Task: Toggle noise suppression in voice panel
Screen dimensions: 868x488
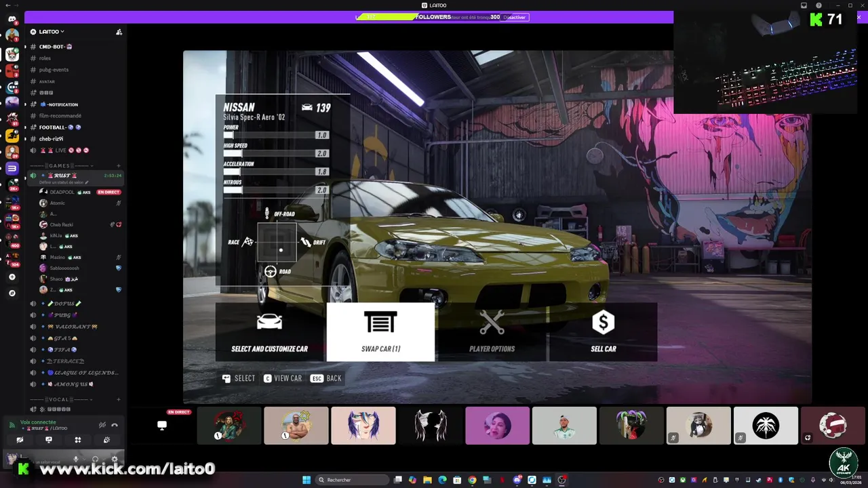Action: [x=102, y=425]
